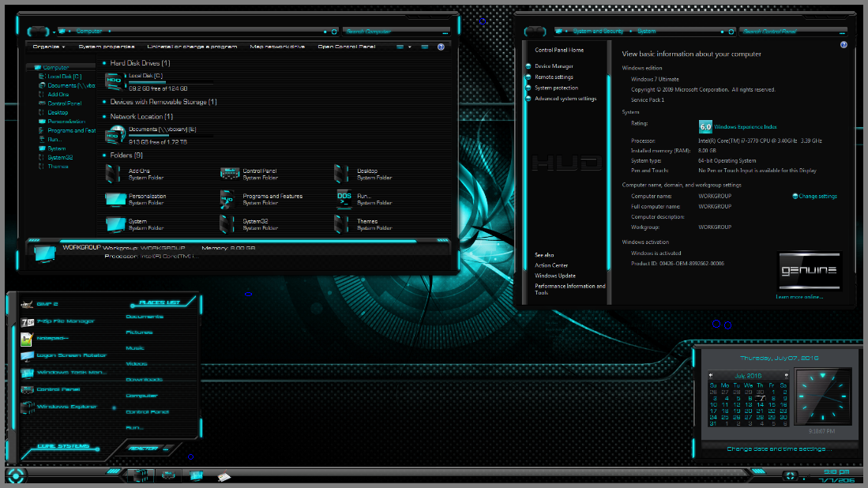Toggle the preview pane in Computer window

click(x=425, y=47)
